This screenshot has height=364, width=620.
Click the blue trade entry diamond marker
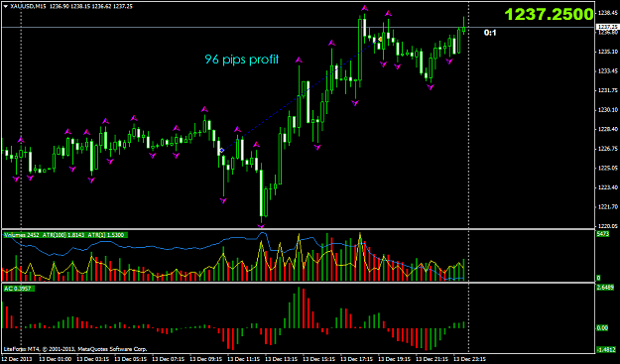[222, 150]
